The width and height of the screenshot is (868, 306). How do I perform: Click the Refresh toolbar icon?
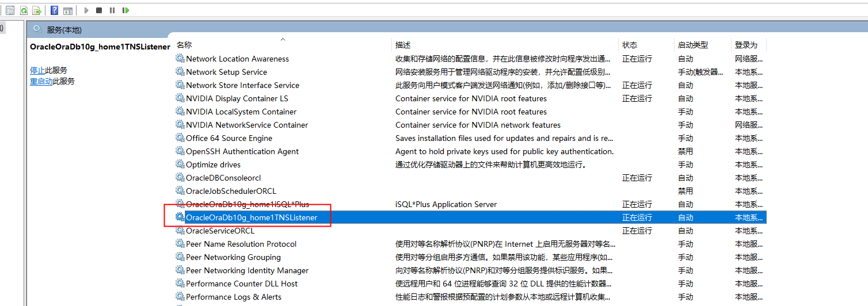[24, 10]
